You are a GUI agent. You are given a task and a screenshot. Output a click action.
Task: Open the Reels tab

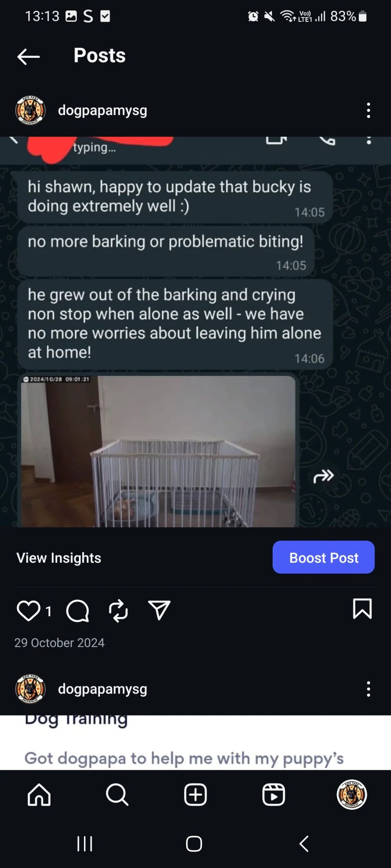pyautogui.click(x=274, y=795)
